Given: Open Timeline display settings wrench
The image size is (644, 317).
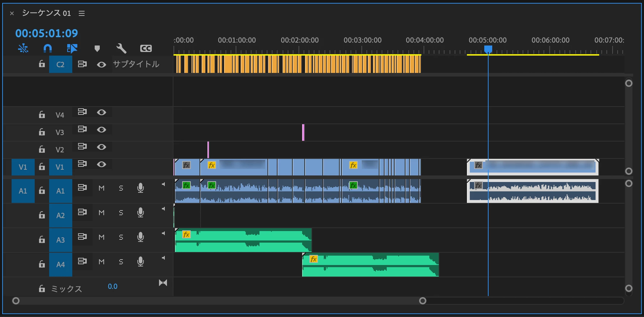Looking at the screenshot, I should click(x=121, y=48).
